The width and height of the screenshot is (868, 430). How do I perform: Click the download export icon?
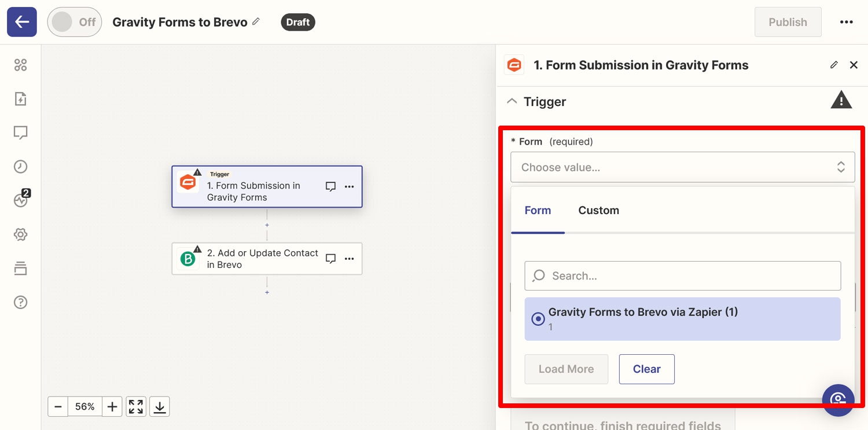160,407
